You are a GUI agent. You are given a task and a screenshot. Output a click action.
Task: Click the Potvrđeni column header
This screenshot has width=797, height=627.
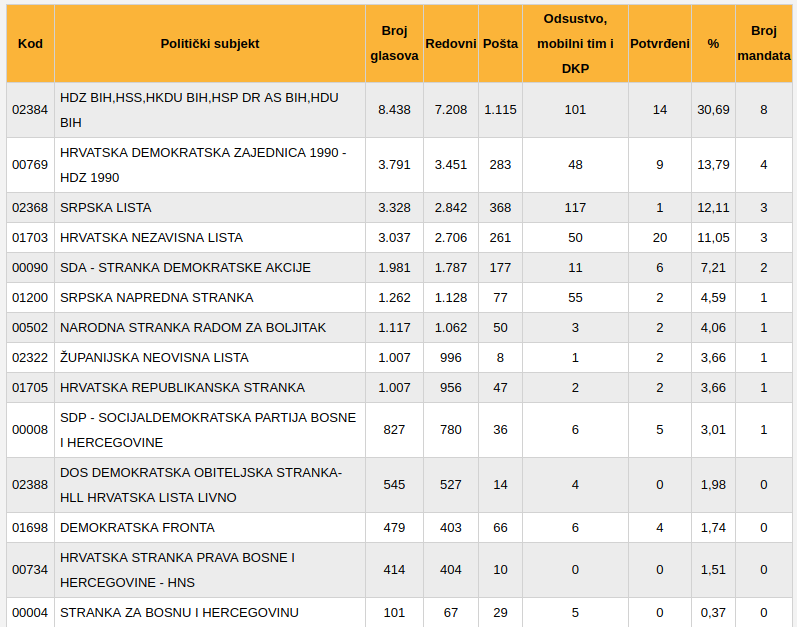click(659, 44)
